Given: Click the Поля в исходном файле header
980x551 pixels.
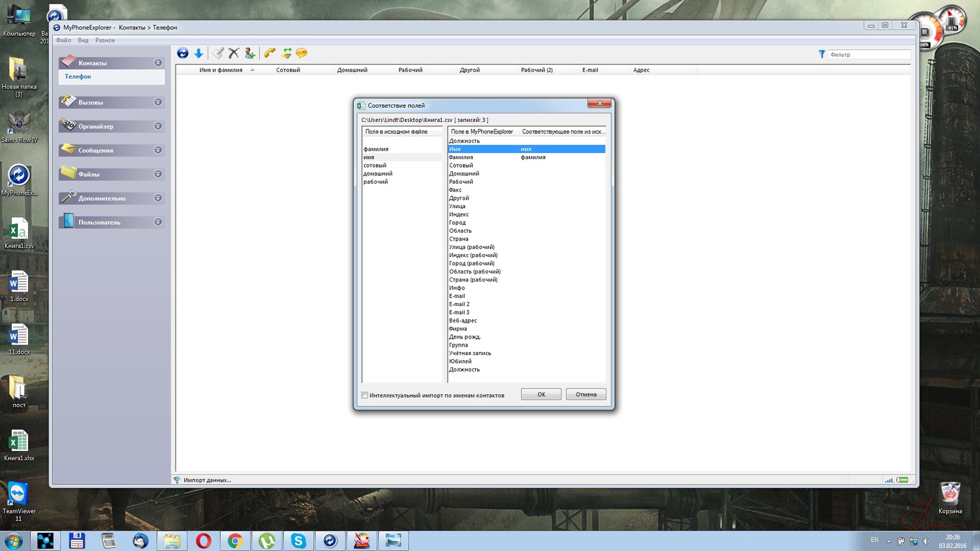Looking at the screenshot, I should (x=402, y=132).
